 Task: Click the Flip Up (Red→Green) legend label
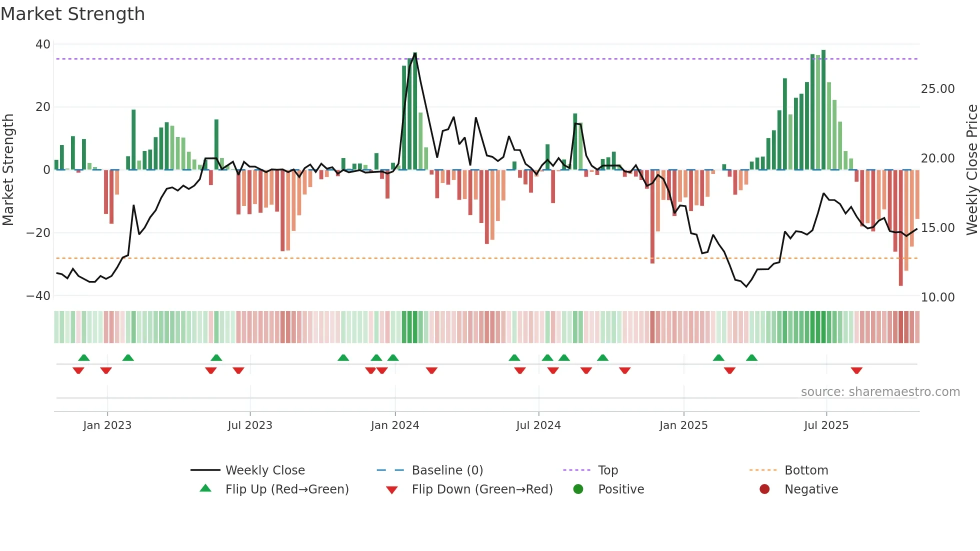[x=287, y=489]
